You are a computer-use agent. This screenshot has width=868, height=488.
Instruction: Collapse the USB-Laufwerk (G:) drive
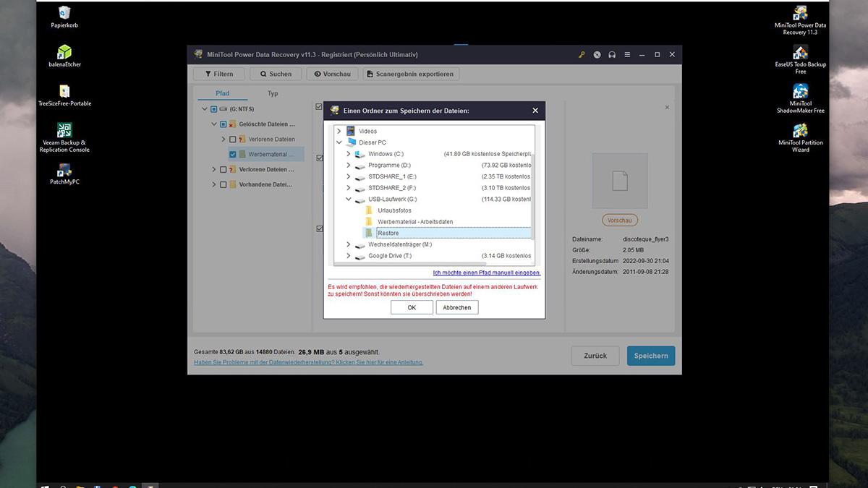348,199
